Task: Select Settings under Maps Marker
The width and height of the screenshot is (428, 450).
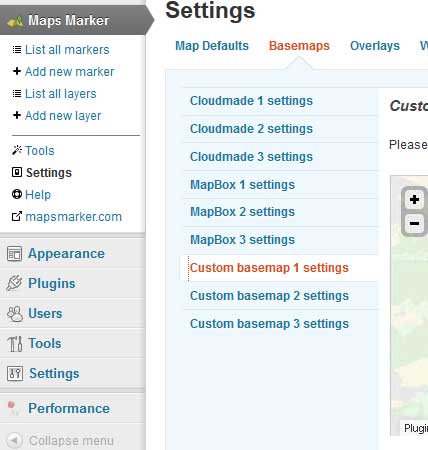Action: (x=49, y=173)
